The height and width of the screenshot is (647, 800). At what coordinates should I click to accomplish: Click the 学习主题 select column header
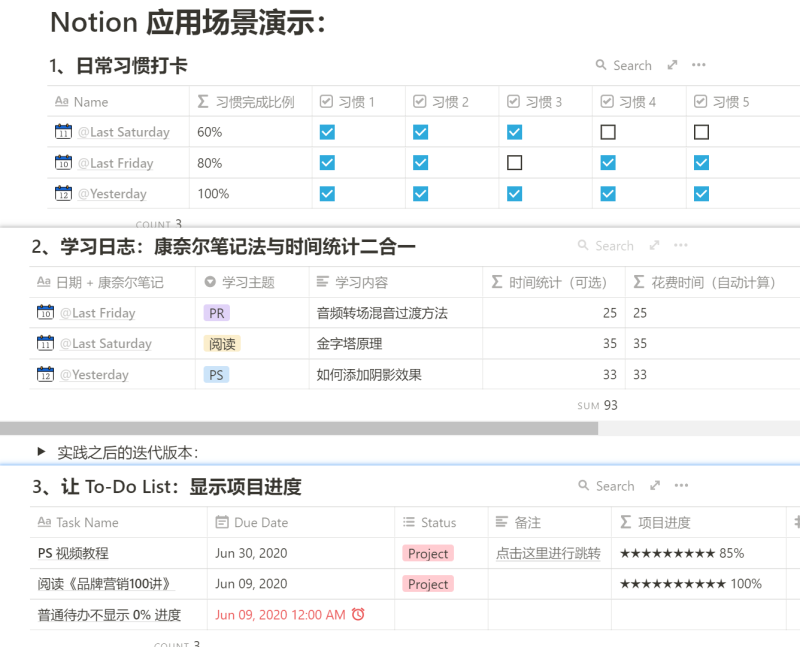tap(252, 282)
